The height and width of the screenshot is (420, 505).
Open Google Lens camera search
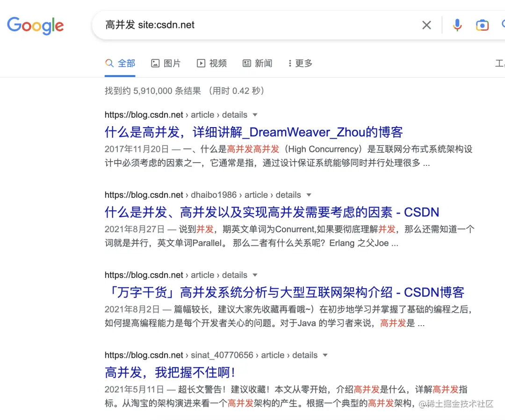pos(482,25)
